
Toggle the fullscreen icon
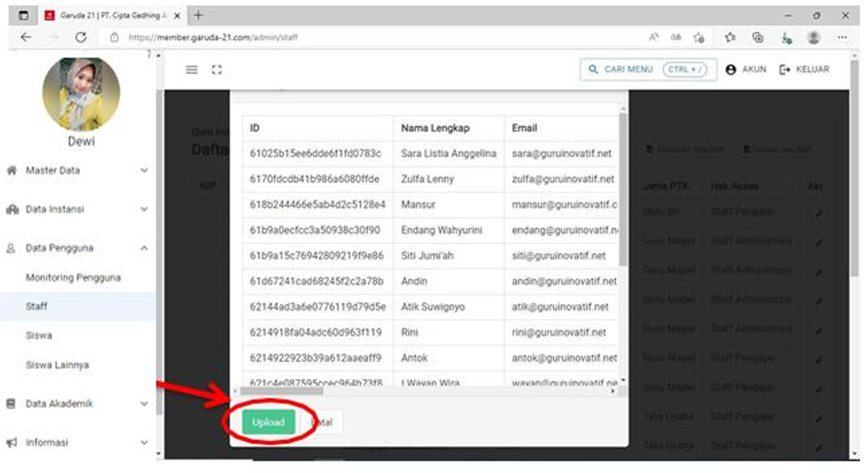click(x=216, y=70)
